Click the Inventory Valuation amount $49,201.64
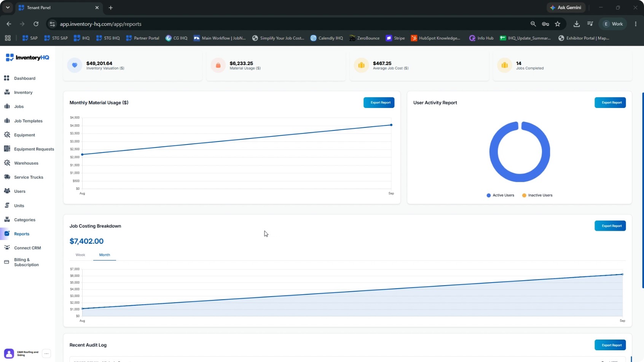The height and width of the screenshot is (362, 644). (99, 64)
